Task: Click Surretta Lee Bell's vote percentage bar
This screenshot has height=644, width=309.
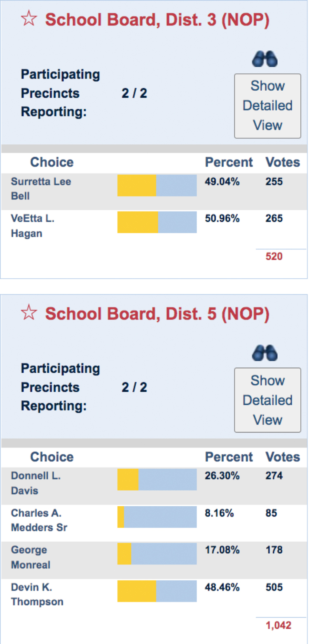Action: pyautogui.click(x=157, y=185)
